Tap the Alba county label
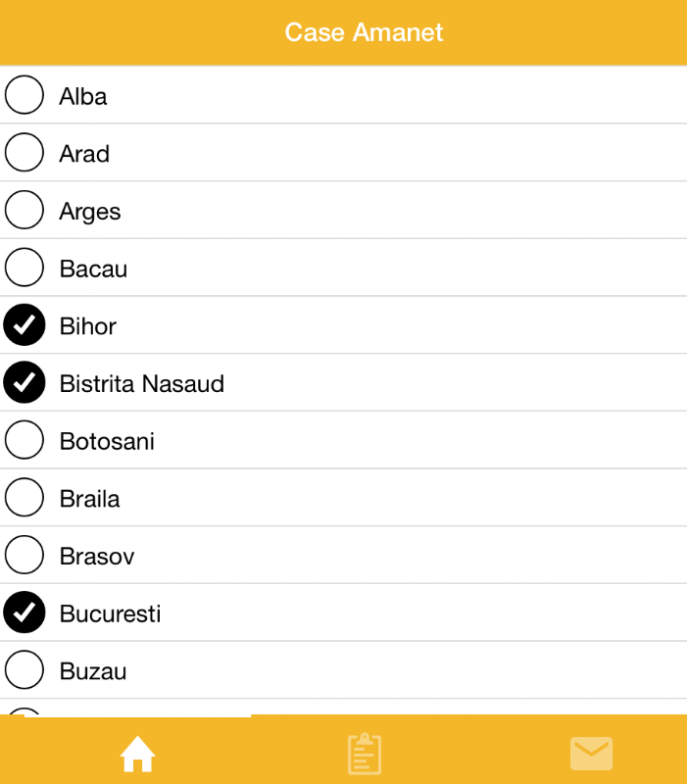Screen dimensions: 687x784 (x=83, y=96)
